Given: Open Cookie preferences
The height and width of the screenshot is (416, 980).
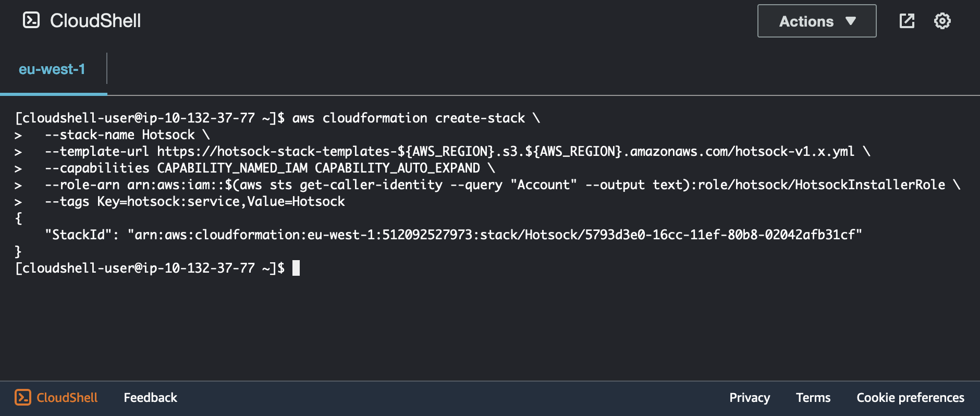Looking at the screenshot, I should click(x=910, y=398).
